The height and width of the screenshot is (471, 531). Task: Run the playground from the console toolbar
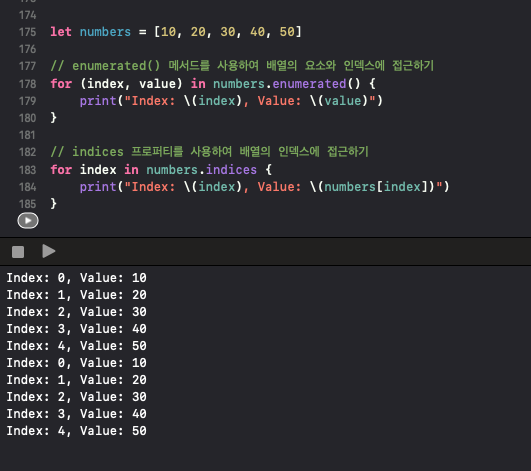pos(49,251)
